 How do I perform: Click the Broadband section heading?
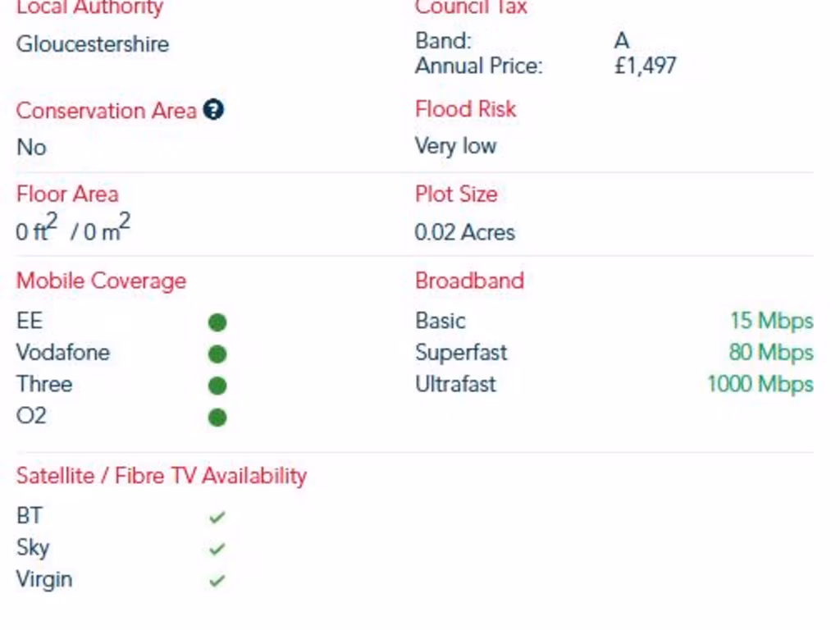[469, 281]
